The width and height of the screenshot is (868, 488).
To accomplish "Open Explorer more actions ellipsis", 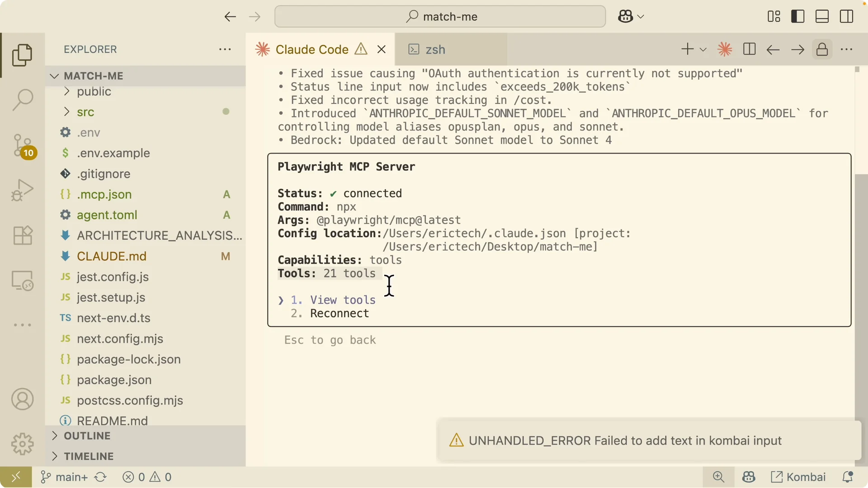I will click(x=225, y=49).
